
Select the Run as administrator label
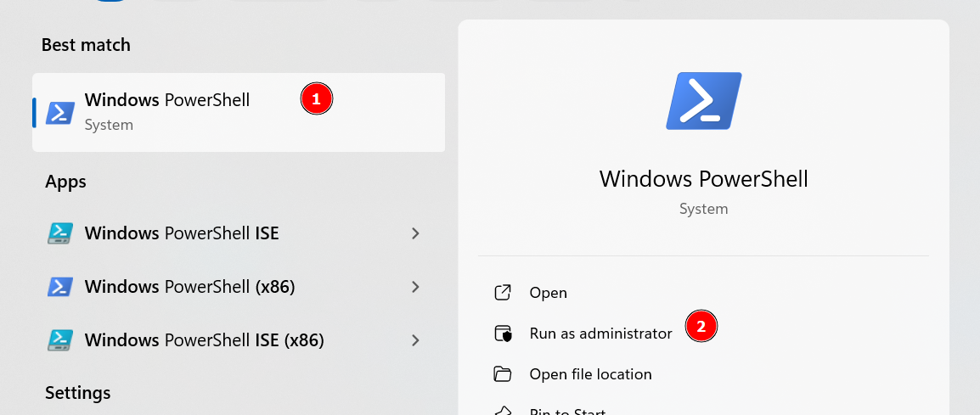[600, 334]
